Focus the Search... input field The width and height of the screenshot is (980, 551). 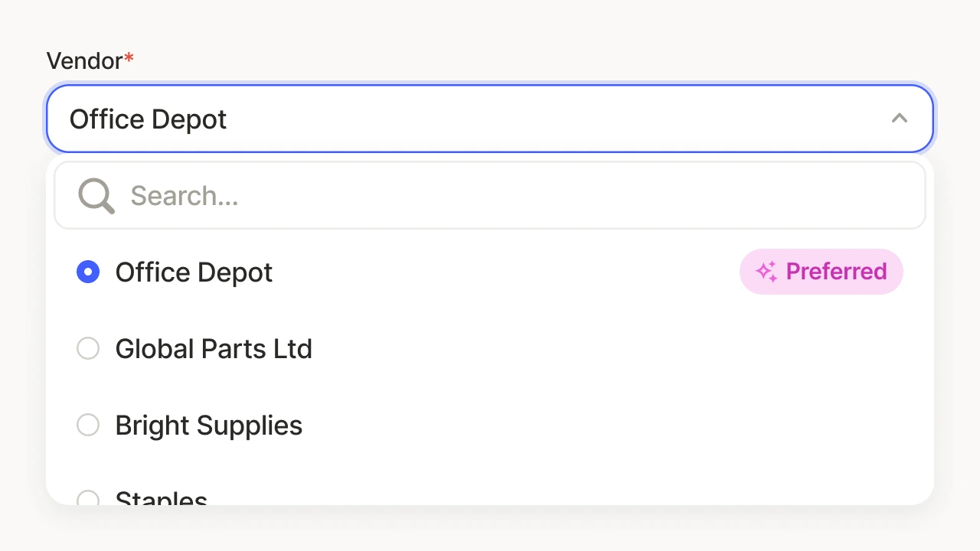coord(490,195)
